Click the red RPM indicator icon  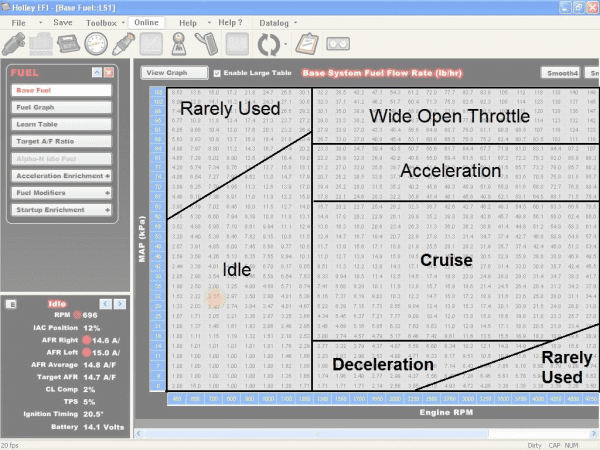coord(77,315)
